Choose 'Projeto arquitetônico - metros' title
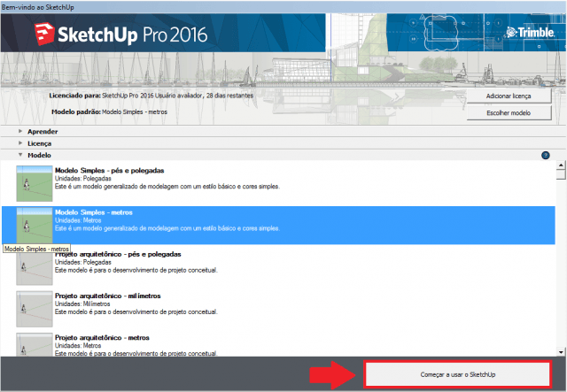Screen dimensions: 567x392 (x=102, y=338)
